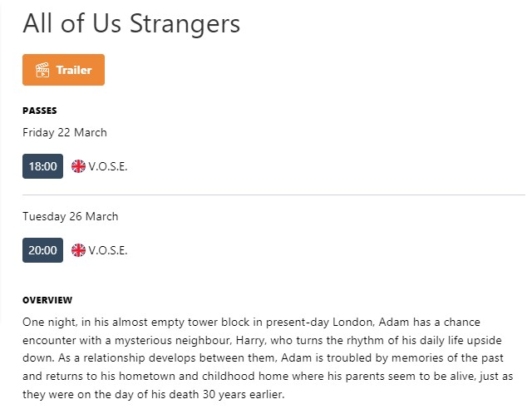Click the OVERVIEW section heading

point(47,300)
